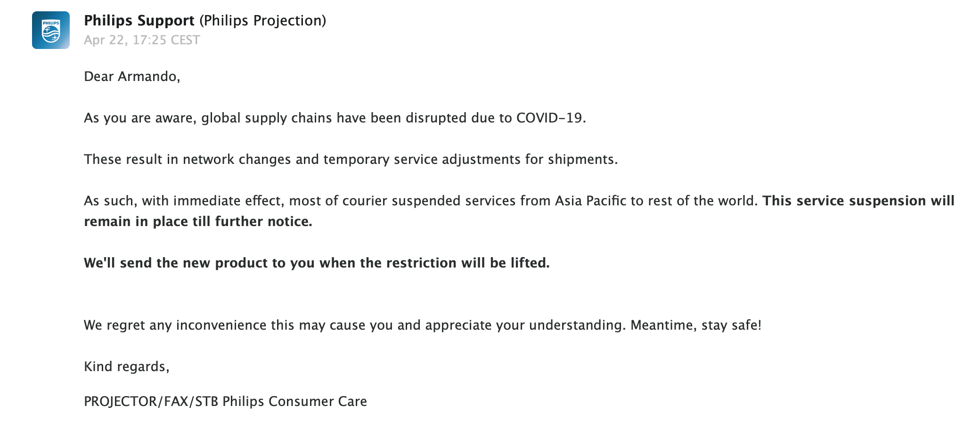Click the Kind regards closing line
The height and width of the screenshot is (438, 980).
pyautogui.click(x=127, y=366)
